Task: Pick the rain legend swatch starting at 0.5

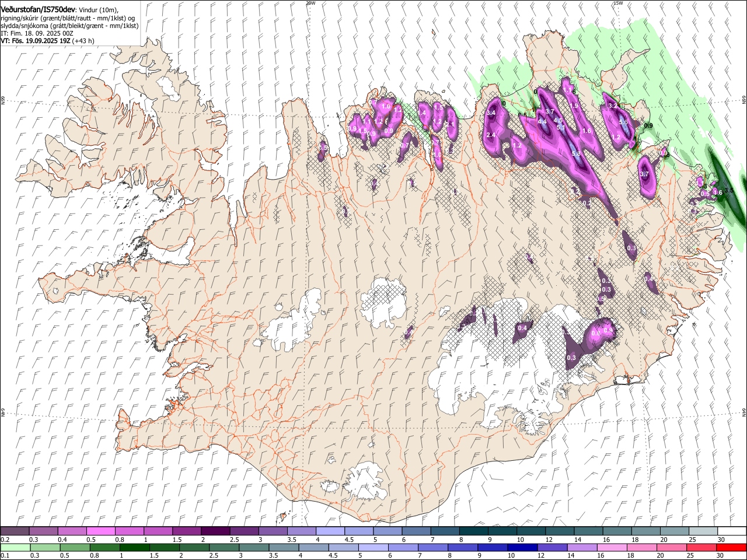Action: coord(75,548)
